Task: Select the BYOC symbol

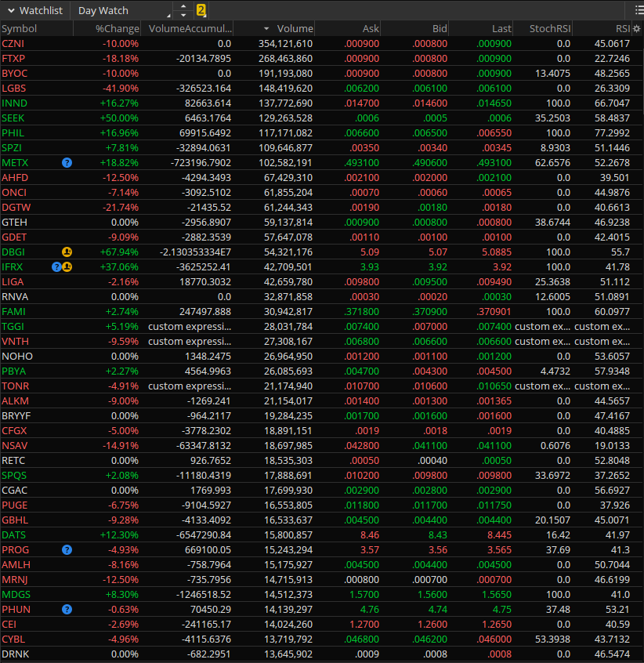Action: (x=14, y=73)
